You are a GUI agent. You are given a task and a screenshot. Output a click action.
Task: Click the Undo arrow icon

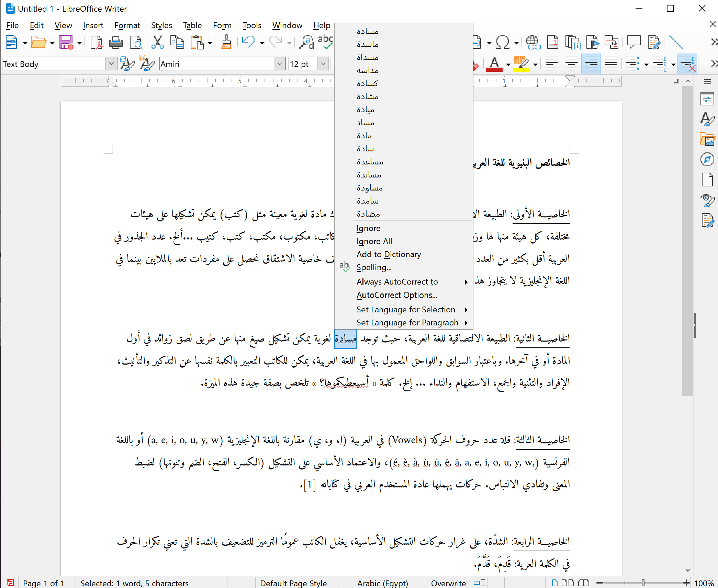click(248, 42)
